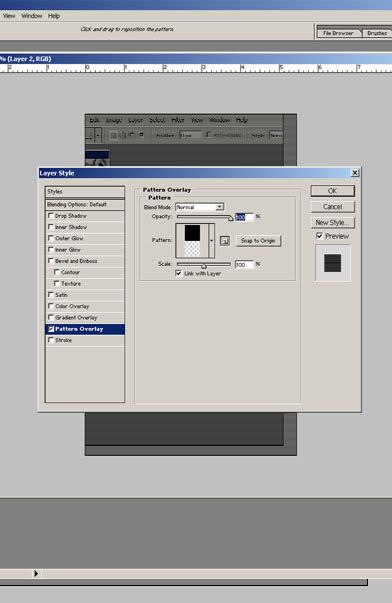Screen dimensions: 392x603
Task: Toggle the Texture checkbox
Action: coord(57,283)
